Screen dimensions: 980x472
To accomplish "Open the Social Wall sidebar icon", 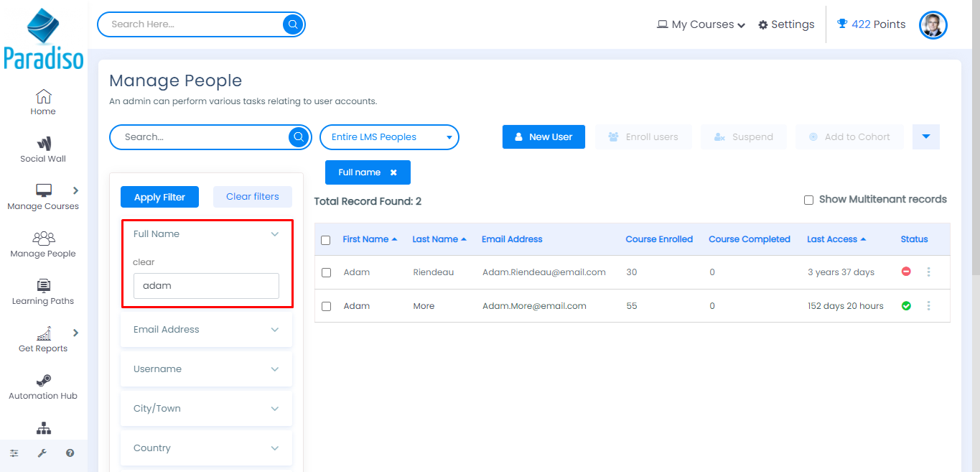I will (43, 144).
